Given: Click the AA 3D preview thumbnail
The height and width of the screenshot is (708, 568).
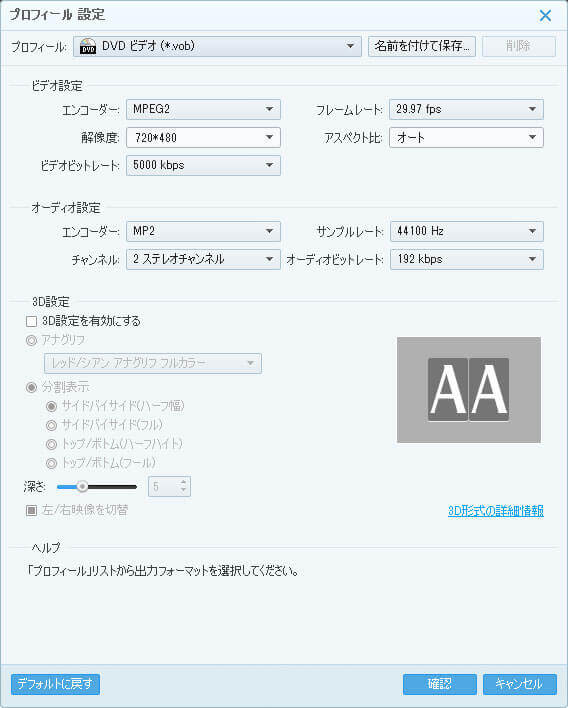Looking at the screenshot, I should pyautogui.click(x=469, y=390).
